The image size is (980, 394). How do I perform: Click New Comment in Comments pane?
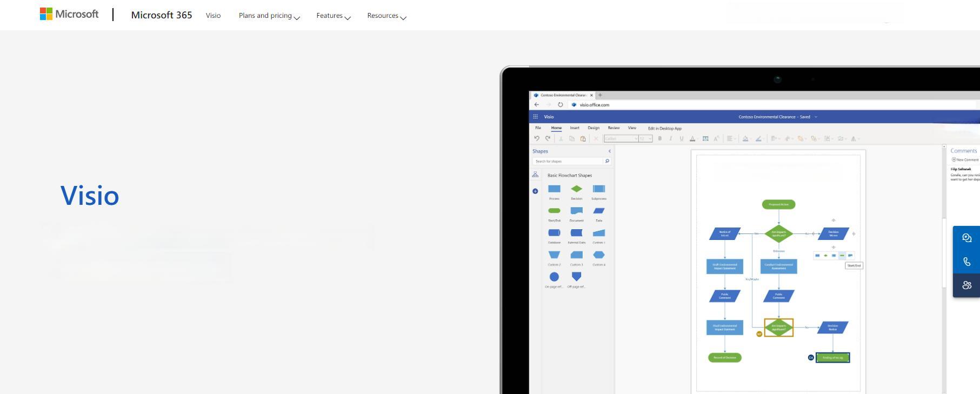[x=965, y=160]
